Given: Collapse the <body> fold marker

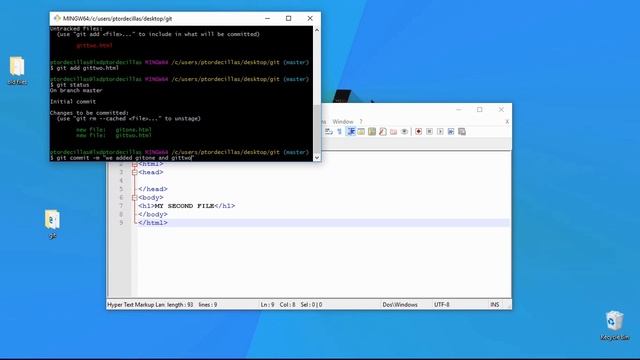Looking at the screenshot, I should [134, 198].
